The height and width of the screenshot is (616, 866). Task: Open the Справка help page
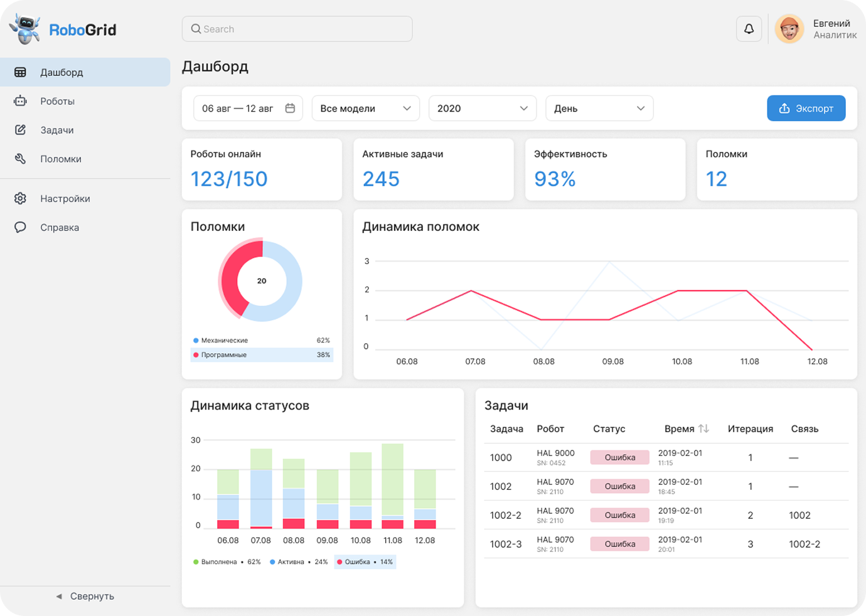coord(85,227)
